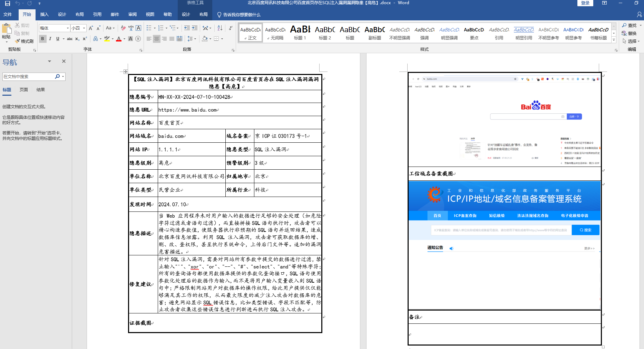
Task: Toggle Italic formatting
Action: [50, 39]
